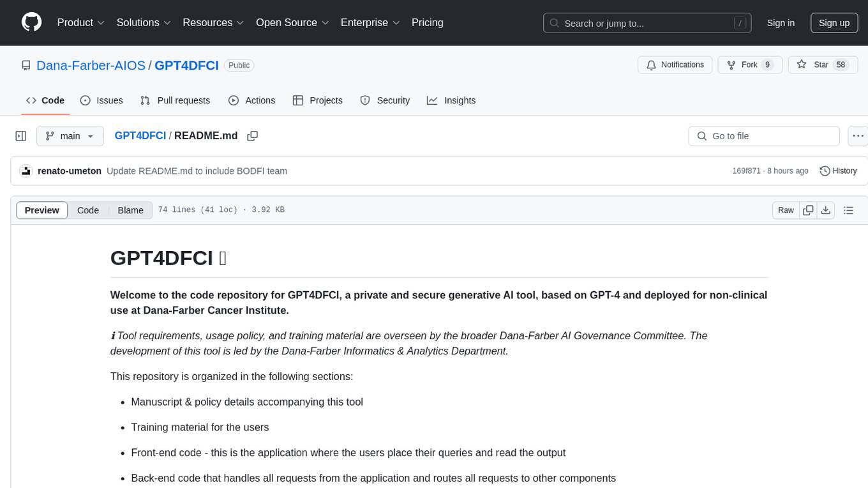Viewport: 868px width, 488px height.
Task: Open the Update README.md commit message
Action: click(197, 171)
